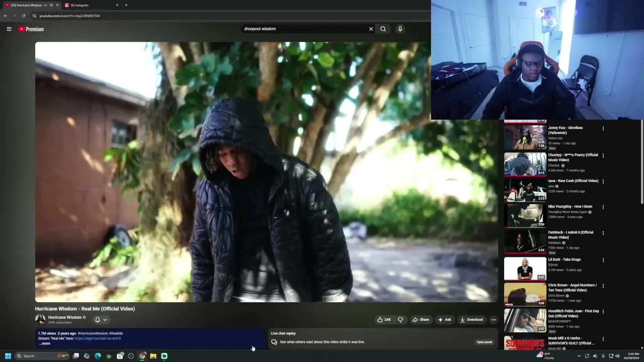This screenshot has height=362, width=644.
Task: Open Nba YoungBoy - How I Been title
Action: point(570,207)
